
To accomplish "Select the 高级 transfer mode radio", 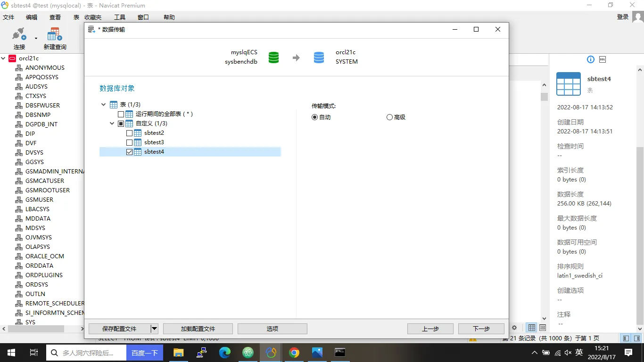I will 389,117.
